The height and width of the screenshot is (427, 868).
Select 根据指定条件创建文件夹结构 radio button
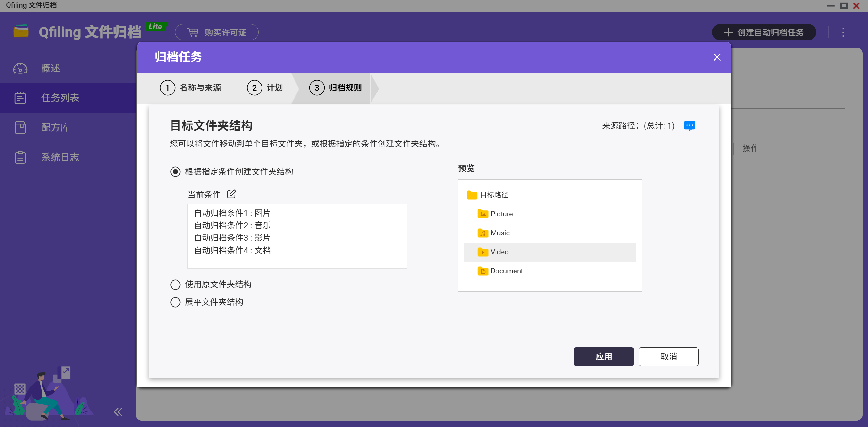click(x=175, y=172)
